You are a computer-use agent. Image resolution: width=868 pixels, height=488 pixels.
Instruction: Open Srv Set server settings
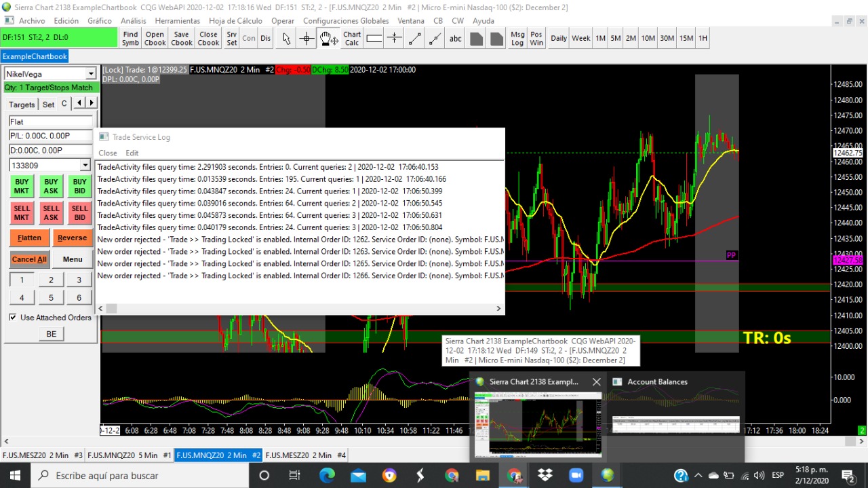pyautogui.click(x=232, y=39)
